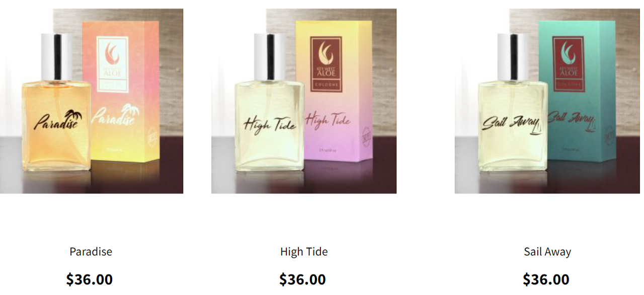
Task: Click the Key West Aloe logo on Paradise box
Action: [x=112, y=64]
